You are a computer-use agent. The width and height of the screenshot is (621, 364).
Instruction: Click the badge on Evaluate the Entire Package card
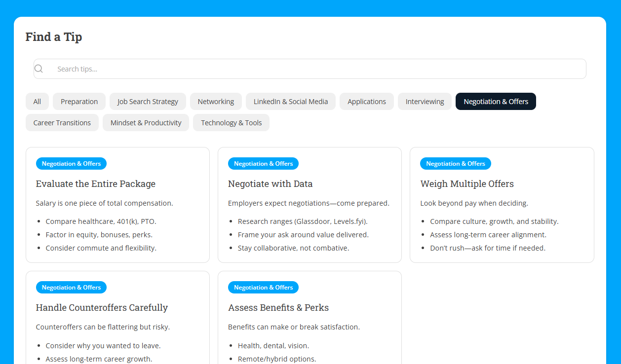71,163
